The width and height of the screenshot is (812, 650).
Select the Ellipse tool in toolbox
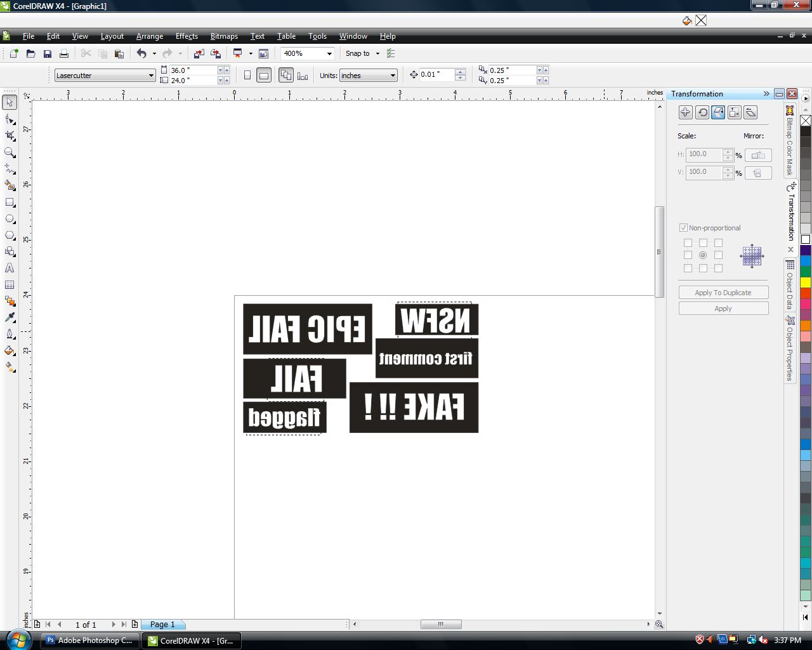10,218
